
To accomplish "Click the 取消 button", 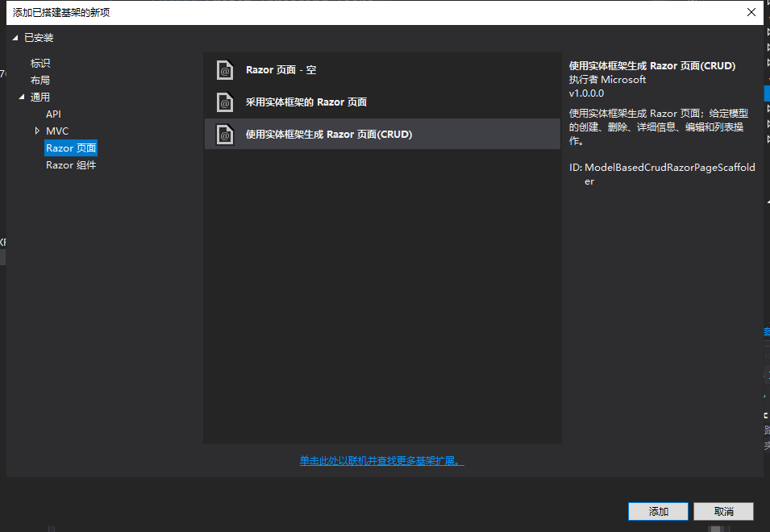I will 723,511.
